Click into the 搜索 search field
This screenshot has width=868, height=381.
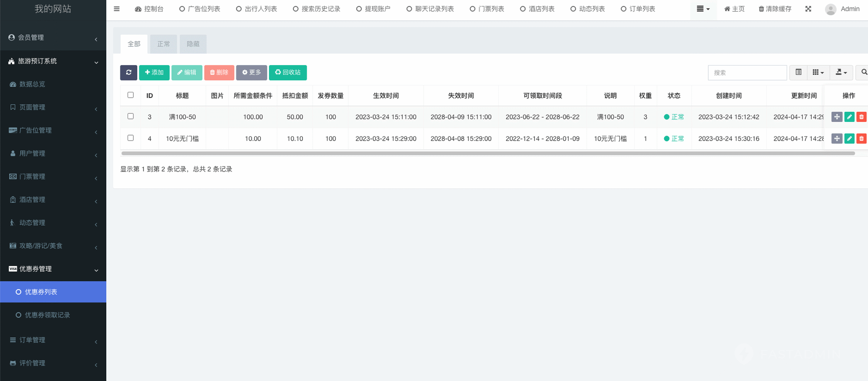747,72
